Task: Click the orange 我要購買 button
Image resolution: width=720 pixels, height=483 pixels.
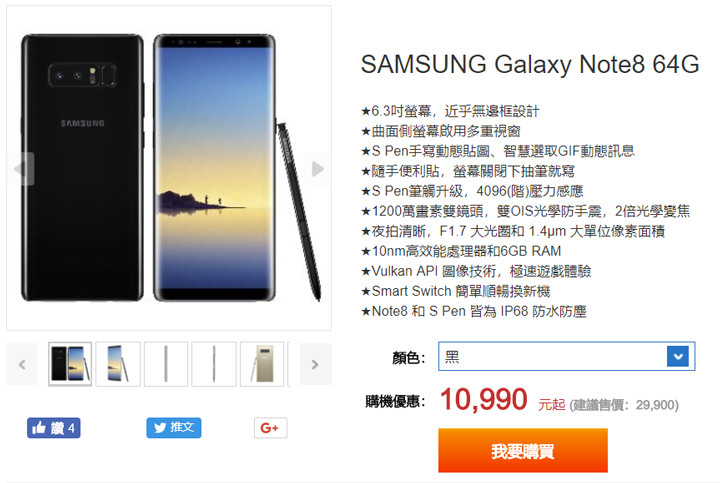Action: [523, 450]
